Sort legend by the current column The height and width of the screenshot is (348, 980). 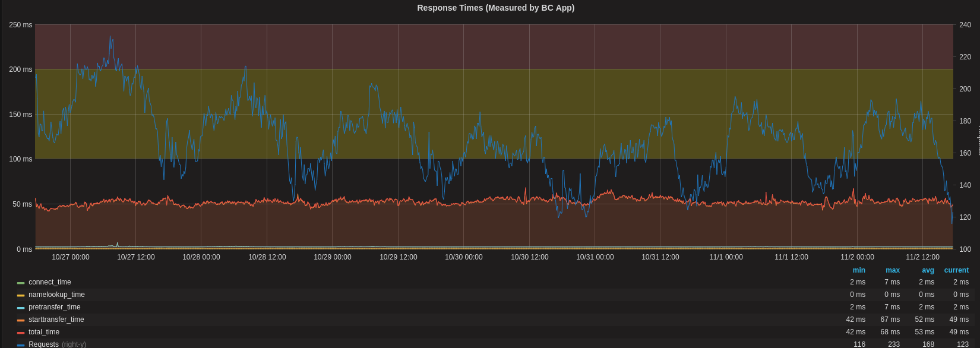(956, 270)
